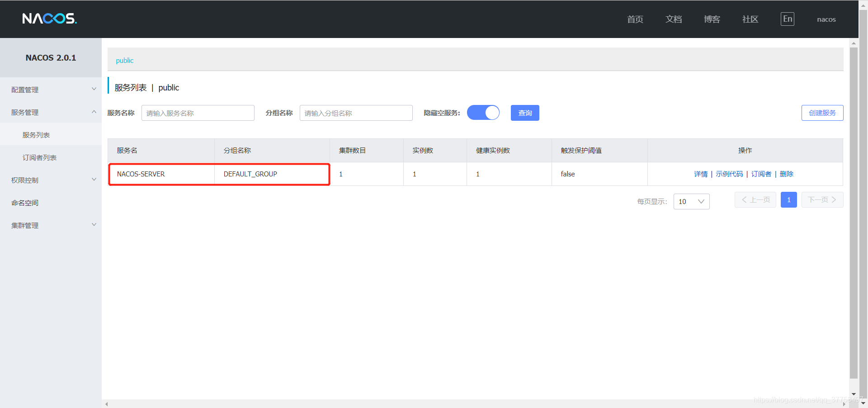Click the 下一页 next page button
This screenshot has width=868, height=408.
coord(822,199)
